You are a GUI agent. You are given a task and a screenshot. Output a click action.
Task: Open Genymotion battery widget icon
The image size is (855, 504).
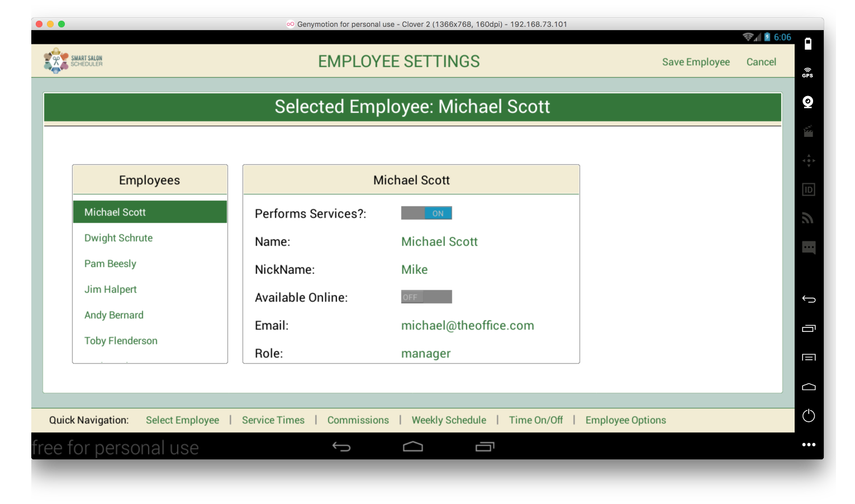pyautogui.click(x=808, y=44)
